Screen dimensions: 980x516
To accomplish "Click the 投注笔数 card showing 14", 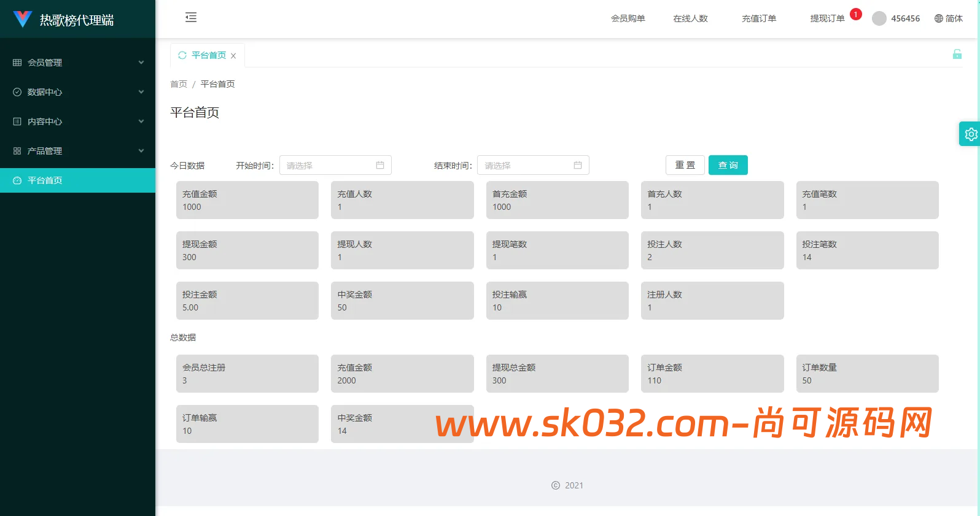I will point(867,250).
